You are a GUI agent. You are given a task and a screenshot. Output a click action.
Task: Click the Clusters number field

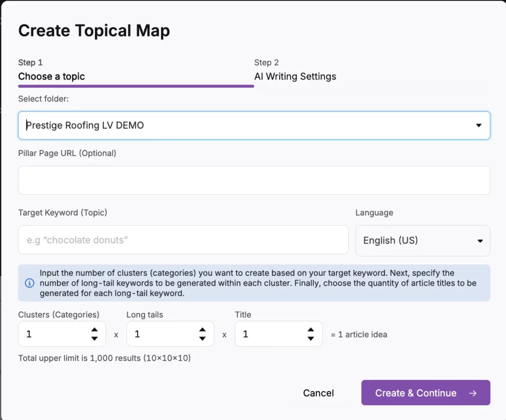(x=52, y=334)
